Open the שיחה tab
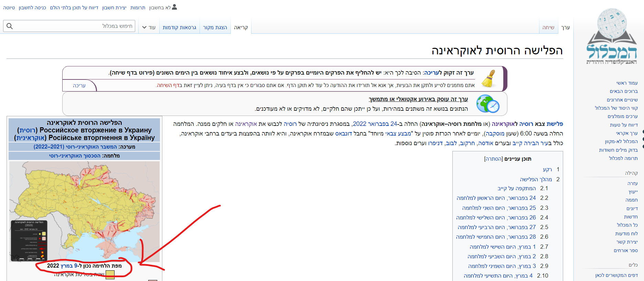Screen dimensions: 644x281 coord(548,28)
